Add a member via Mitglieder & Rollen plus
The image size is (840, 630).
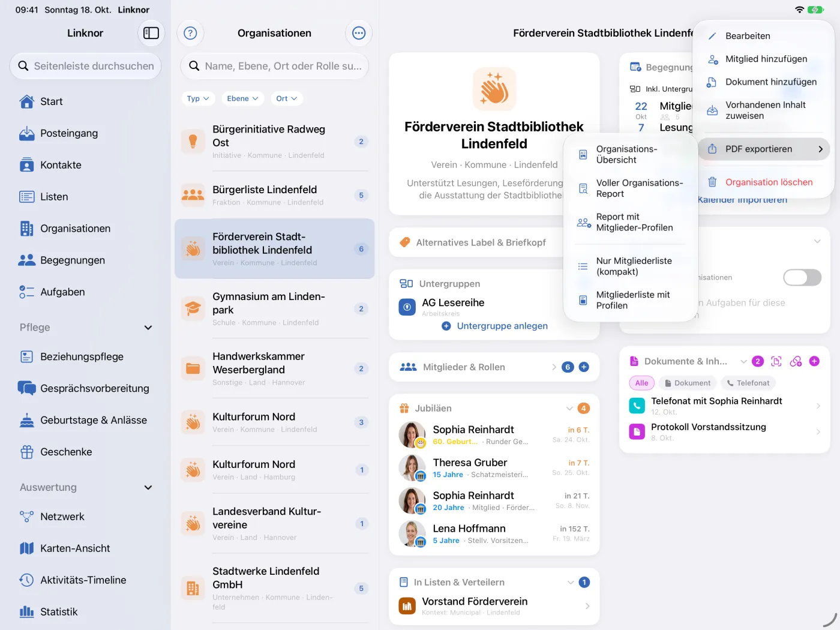pyautogui.click(x=584, y=367)
